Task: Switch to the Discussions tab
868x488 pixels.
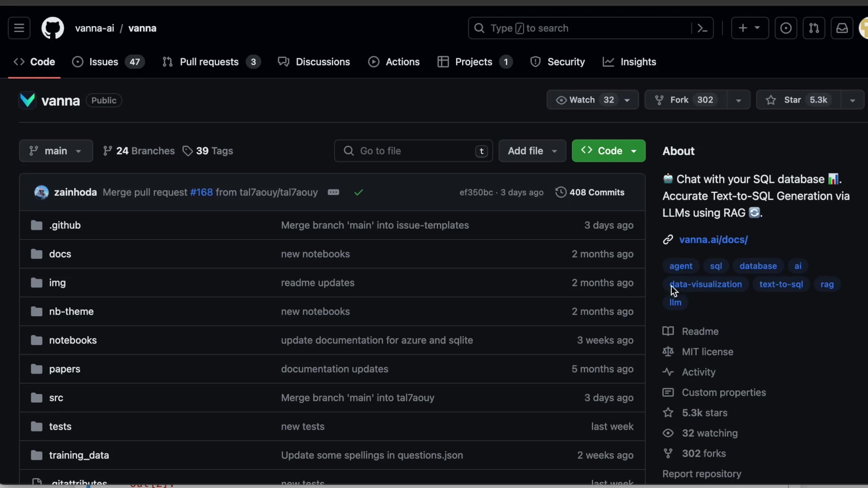Action: 314,62
